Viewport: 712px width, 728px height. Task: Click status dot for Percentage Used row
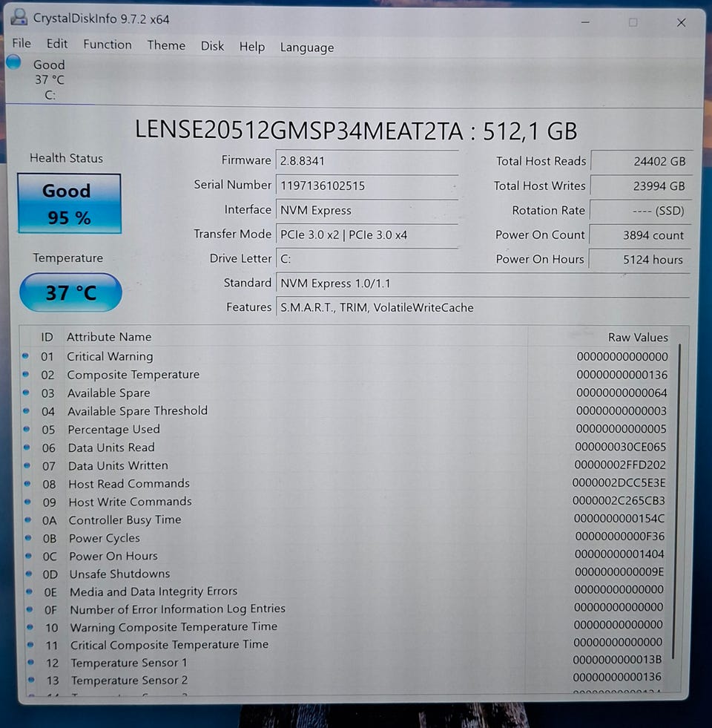[27, 429]
